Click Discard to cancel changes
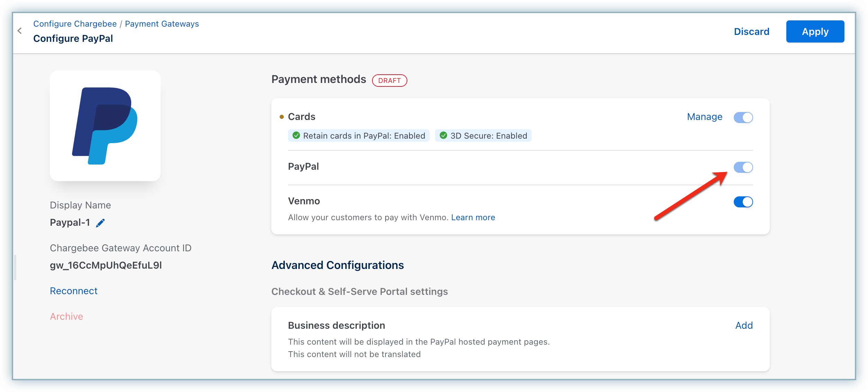Viewport: 868px width, 392px height. 751,31
